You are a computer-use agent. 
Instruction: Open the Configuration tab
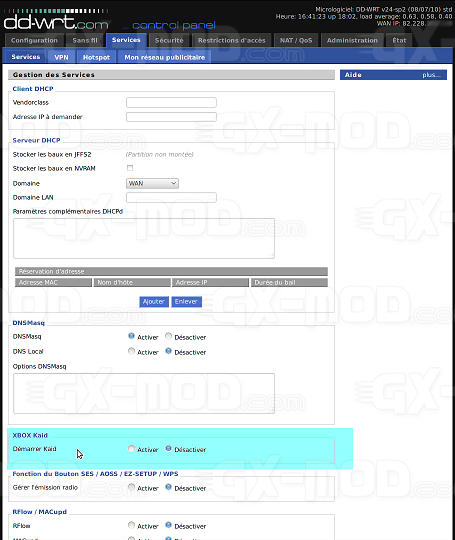pyautogui.click(x=34, y=40)
